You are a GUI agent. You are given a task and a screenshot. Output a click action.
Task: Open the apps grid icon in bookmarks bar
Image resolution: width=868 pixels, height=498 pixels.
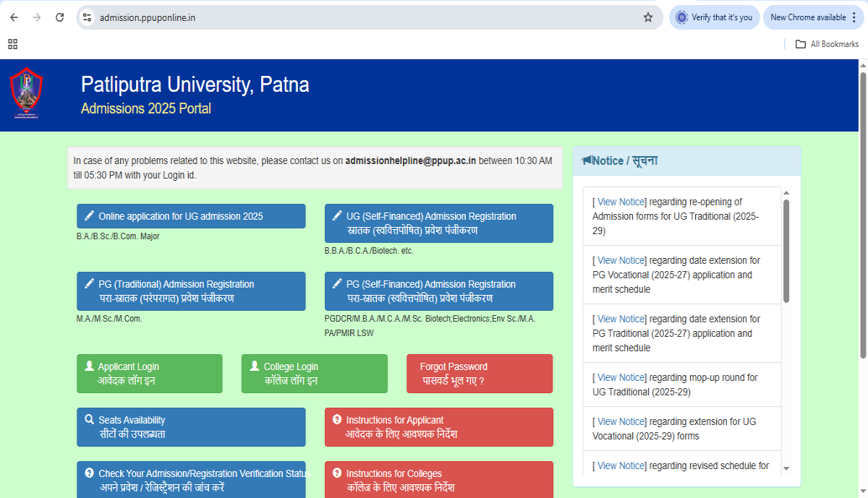click(12, 44)
